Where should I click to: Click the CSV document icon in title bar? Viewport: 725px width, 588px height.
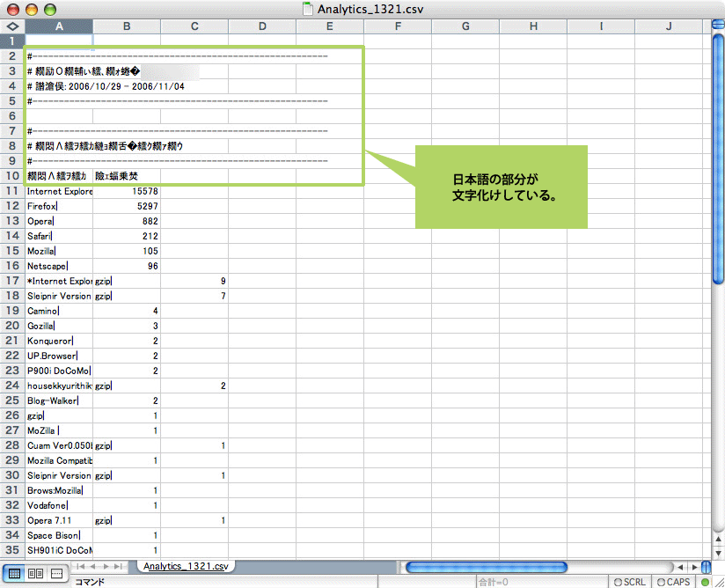click(307, 9)
